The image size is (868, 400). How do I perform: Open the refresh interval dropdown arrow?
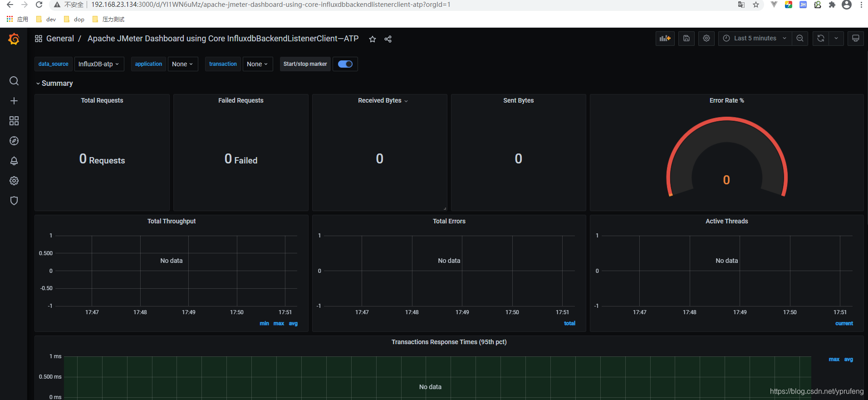tap(836, 39)
